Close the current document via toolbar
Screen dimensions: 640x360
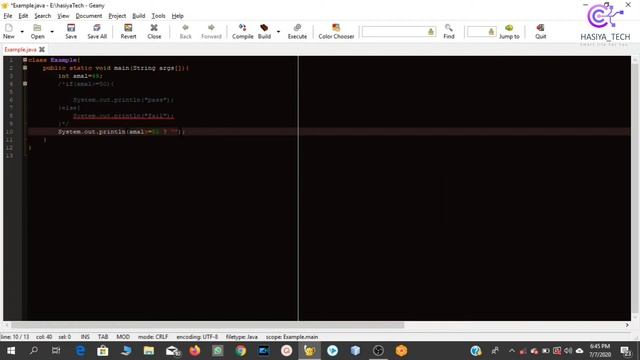(x=154, y=31)
